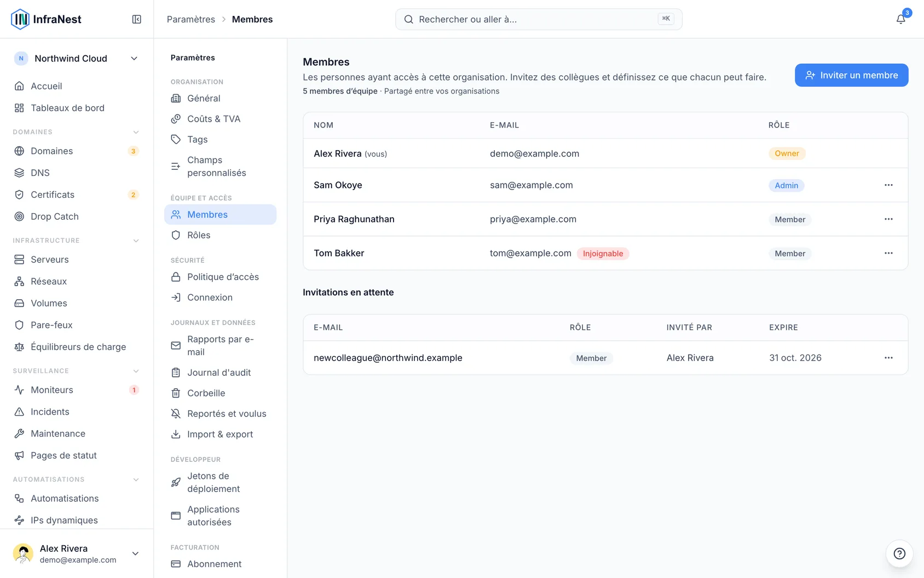Open the Northwind Cloud organisation switcher
This screenshot has height=578, width=924.
[77, 59]
